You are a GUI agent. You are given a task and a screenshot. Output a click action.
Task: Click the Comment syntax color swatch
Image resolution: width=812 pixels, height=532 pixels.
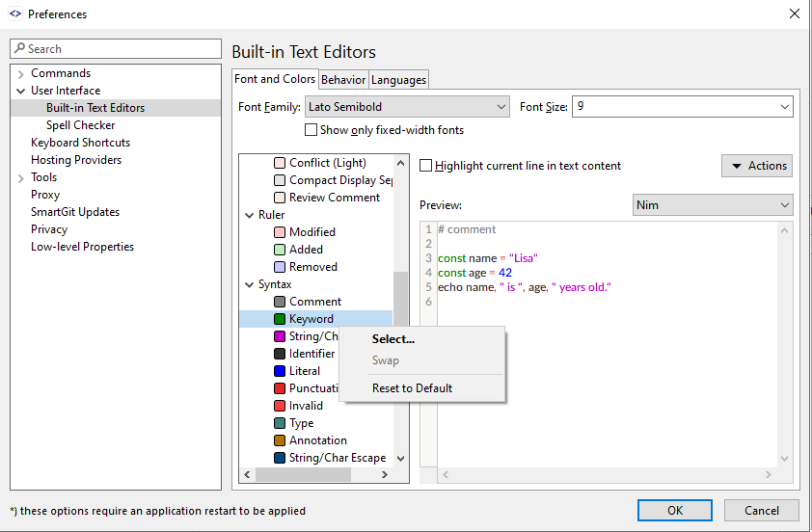(x=280, y=302)
